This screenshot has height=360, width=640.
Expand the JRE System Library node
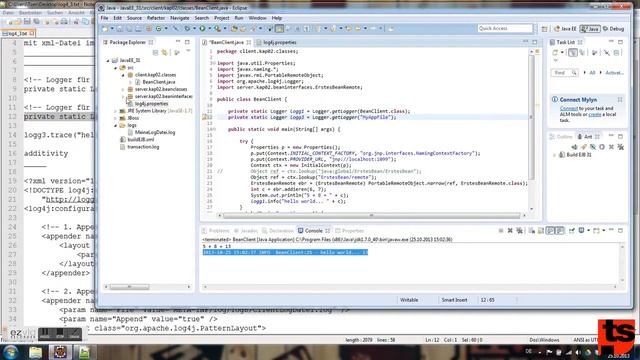(x=116, y=111)
